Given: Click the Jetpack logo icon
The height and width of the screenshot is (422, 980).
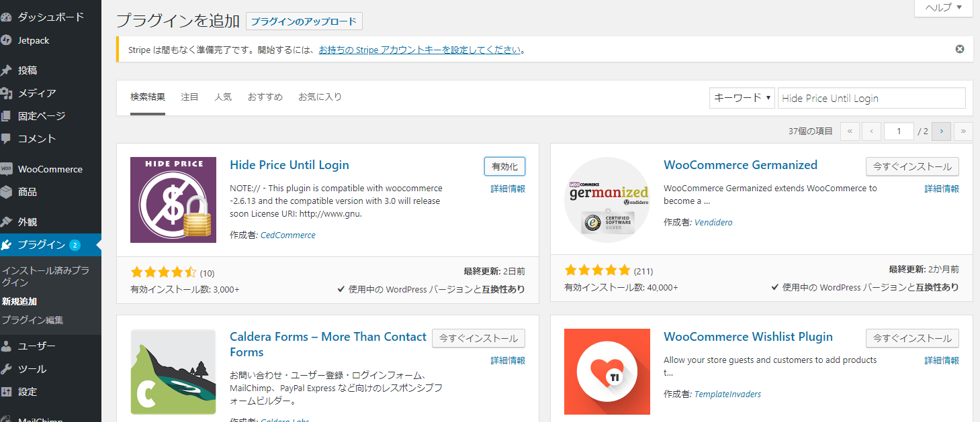Looking at the screenshot, I should point(6,40).
